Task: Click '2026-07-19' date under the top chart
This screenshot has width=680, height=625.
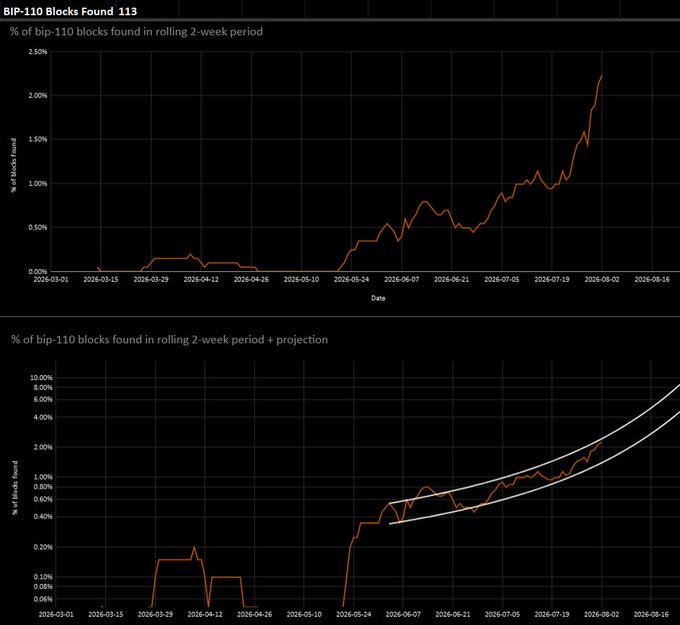Action: (552, 279)
